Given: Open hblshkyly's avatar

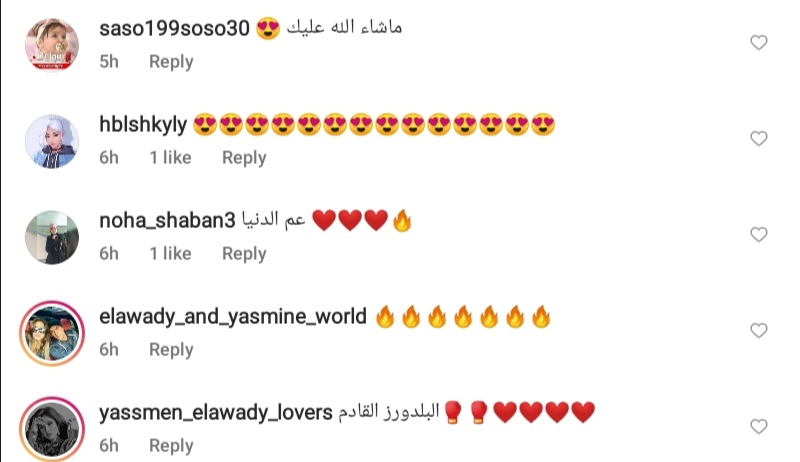Looking at the screenshot, I should point(52,141).
